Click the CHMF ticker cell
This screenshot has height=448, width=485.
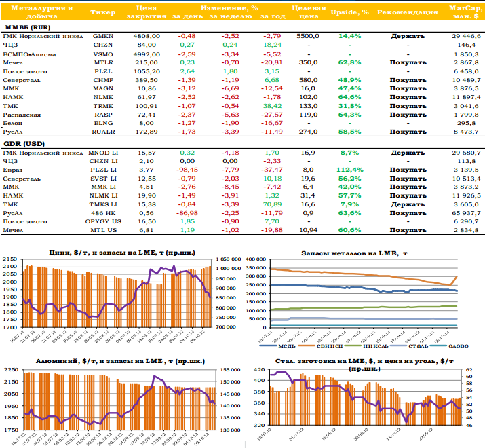click(103, 80)
